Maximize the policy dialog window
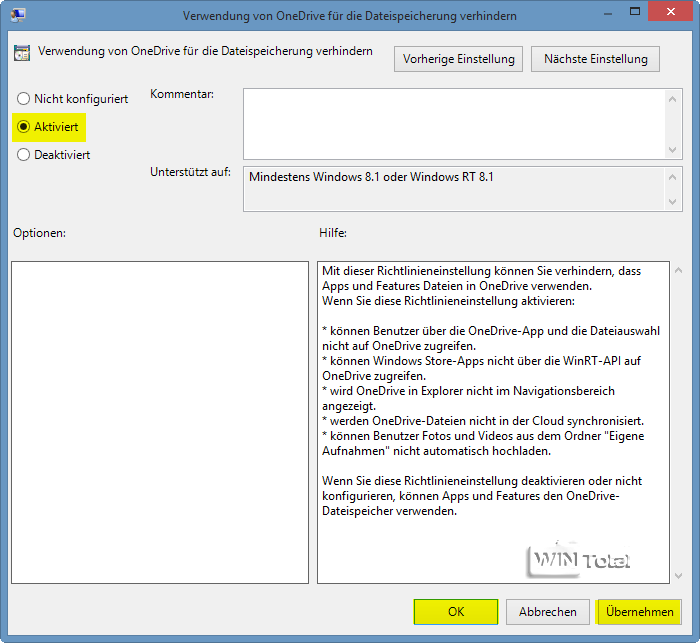This screenshot has width=700, height=643. coord(634,12)
